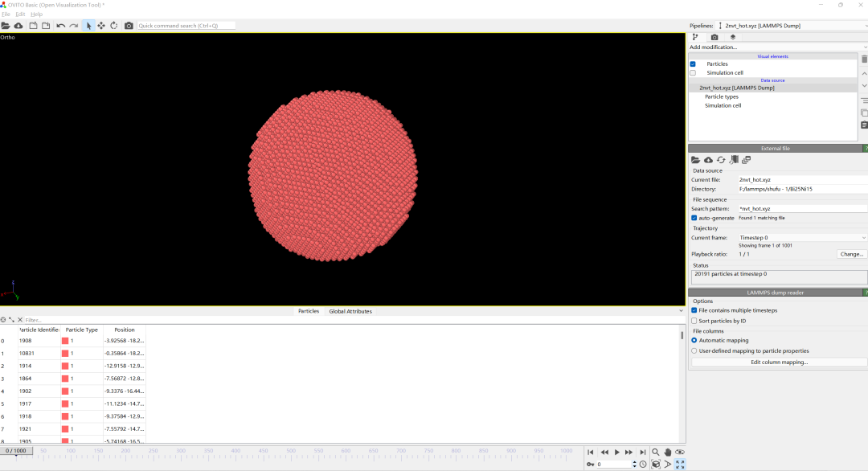Click the external file help question mark
Screen dimensions: 868x471
coord(866,149)
